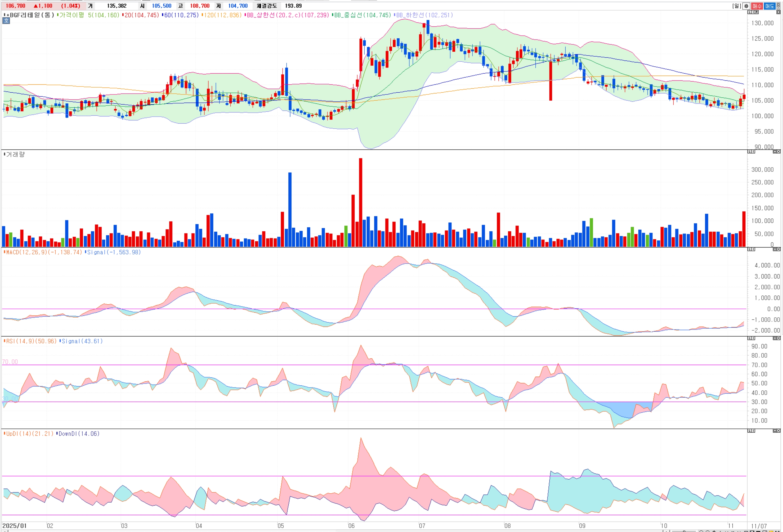
Task: Click R scale button on price panel
Action: (757, 12)
